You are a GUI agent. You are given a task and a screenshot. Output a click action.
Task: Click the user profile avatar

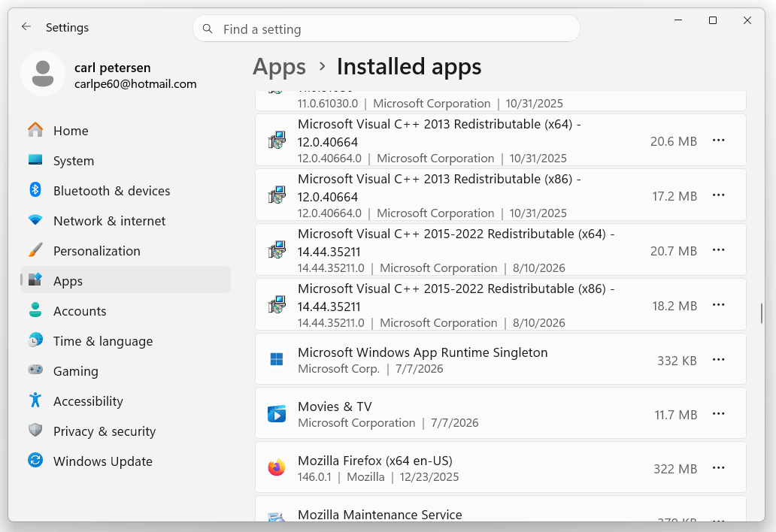pyautogui.click(x=43, y=74)
